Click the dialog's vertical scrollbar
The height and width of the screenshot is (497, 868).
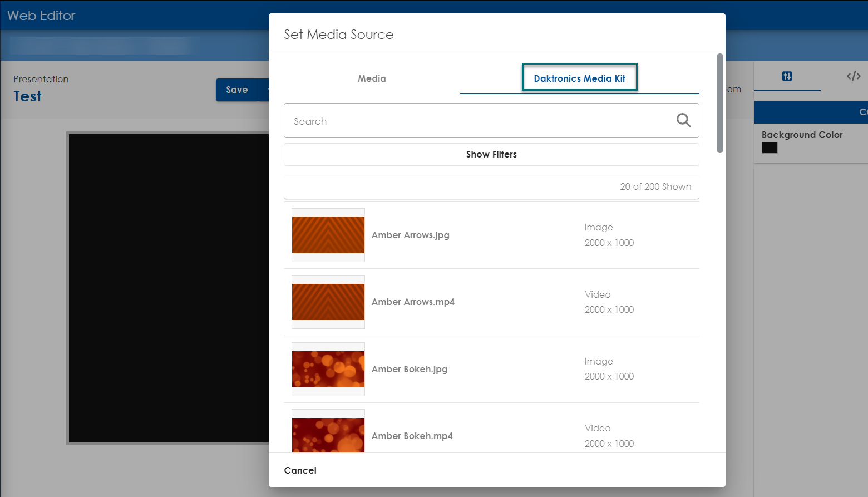tap(719, 104)
